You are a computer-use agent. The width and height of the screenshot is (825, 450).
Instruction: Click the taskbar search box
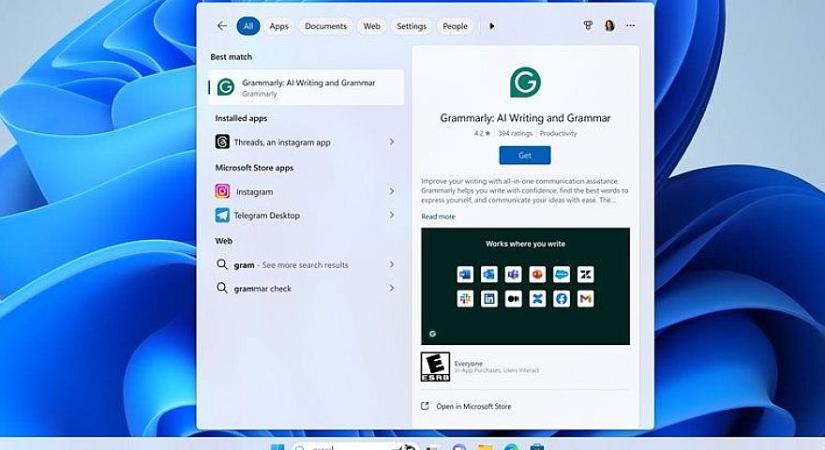pyautogui.click(x=354, y=447)
